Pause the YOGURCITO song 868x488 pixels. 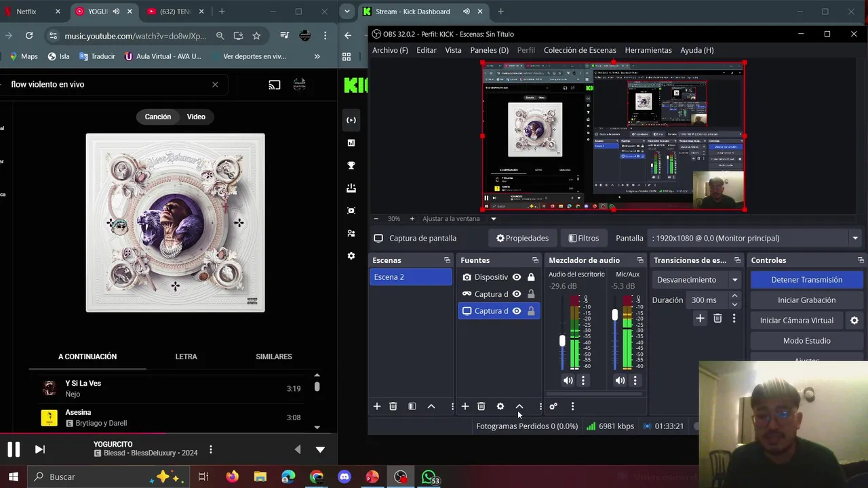pyautogui.click(x=14, y=449)
